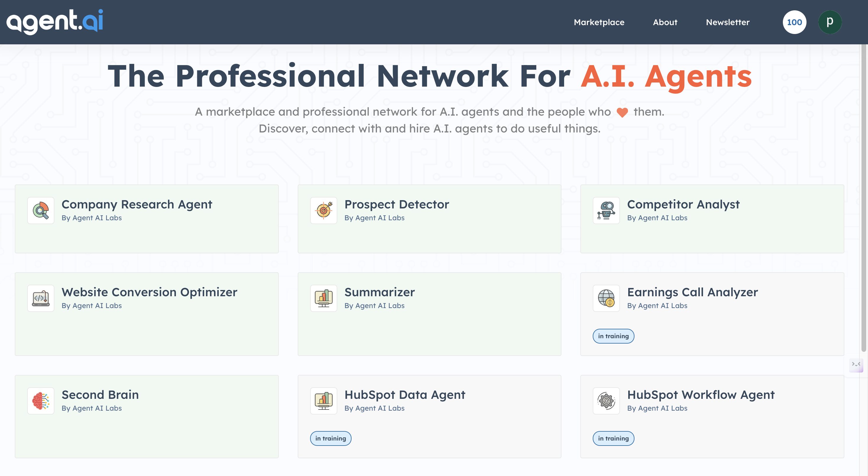Open the Second Brain title
Viewport: 868px width, 476px height.
point(100,394)
